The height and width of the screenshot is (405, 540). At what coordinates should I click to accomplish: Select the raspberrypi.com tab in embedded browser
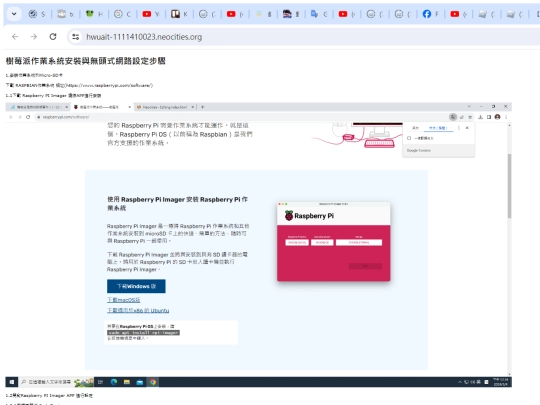click(x=102, y=107)
